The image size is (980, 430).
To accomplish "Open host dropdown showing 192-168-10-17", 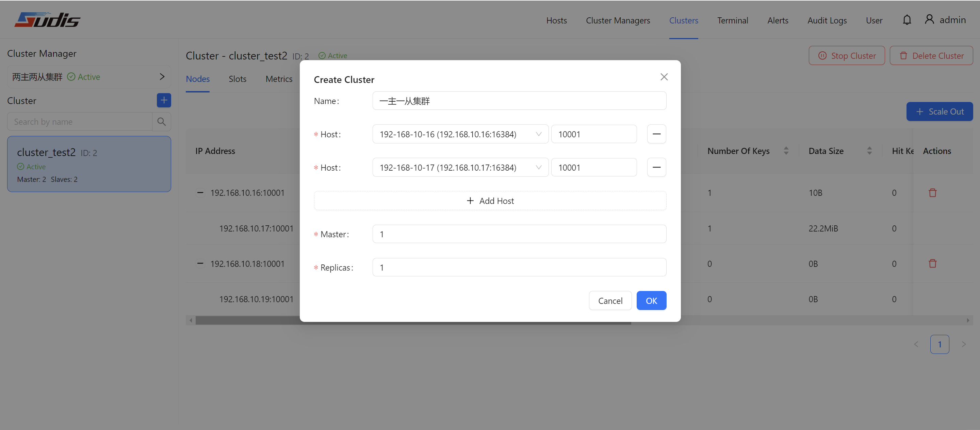I will tap(460, 167).
